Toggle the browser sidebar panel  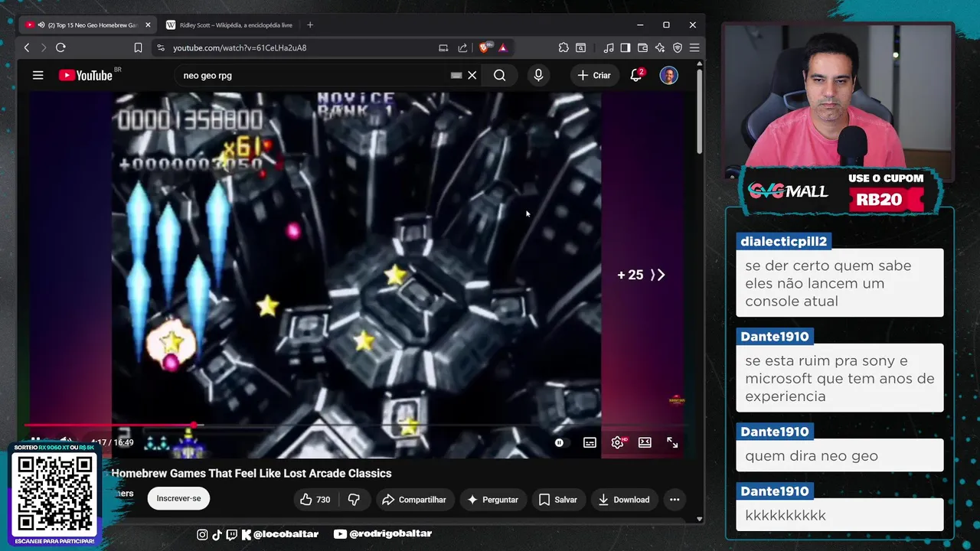click(x=626, y=47)
